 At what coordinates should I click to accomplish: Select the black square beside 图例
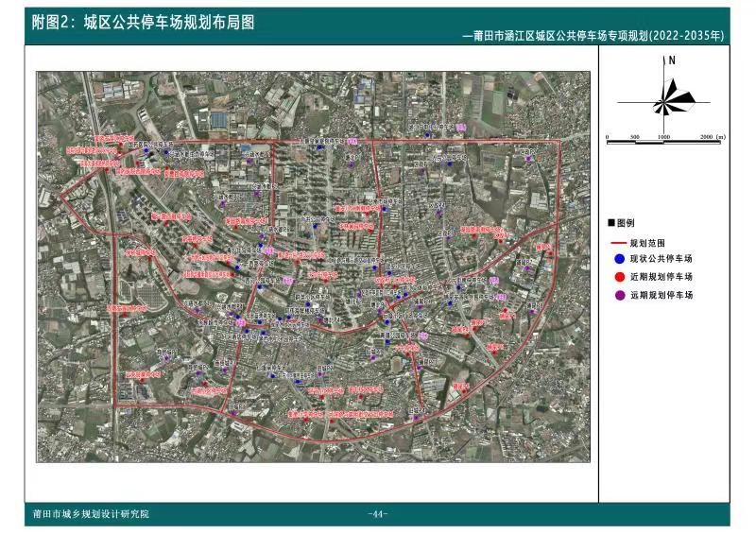(610, 222)
